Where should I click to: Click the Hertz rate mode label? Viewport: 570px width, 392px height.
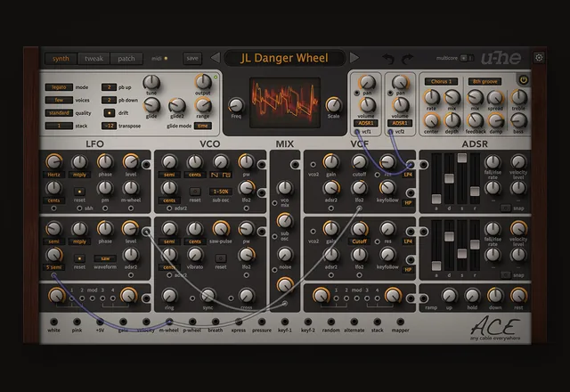[x=53, y=175]
